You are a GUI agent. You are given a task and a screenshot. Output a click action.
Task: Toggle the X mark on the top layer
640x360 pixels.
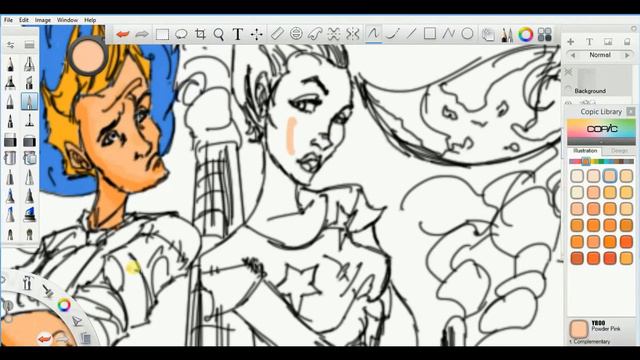click(x=568, y=72)
